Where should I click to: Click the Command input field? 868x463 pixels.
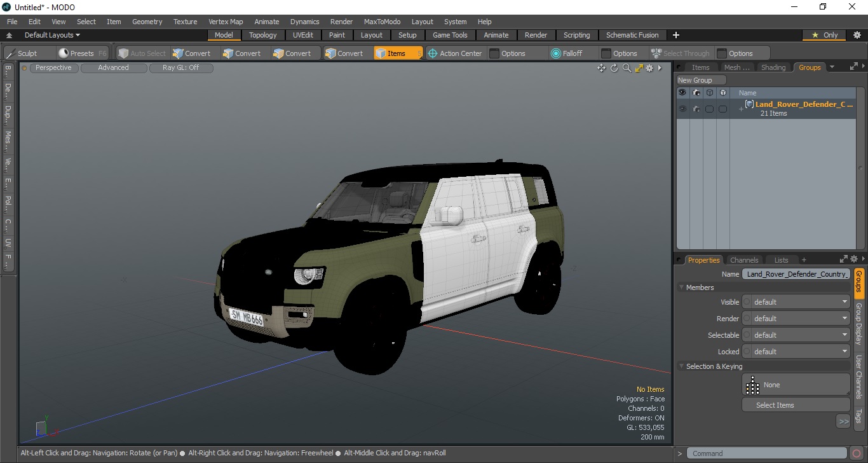pyautogui.click(x=768, y=453)
